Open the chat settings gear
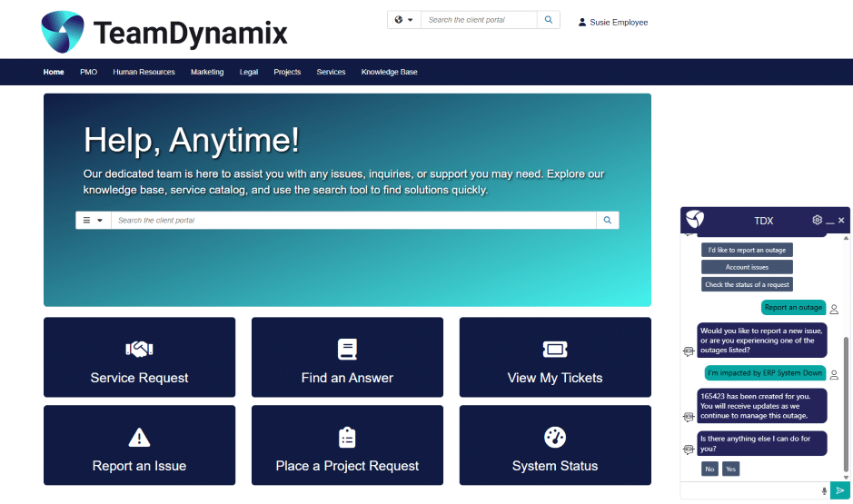The height and width of the screenshot is (504, 853). (x=817, y=220)
